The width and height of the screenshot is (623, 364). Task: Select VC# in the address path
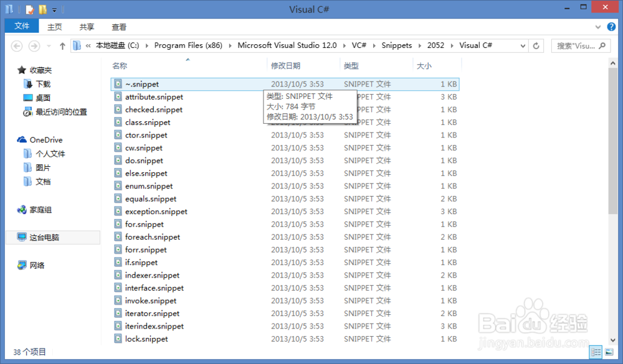[x=359, y=45]
